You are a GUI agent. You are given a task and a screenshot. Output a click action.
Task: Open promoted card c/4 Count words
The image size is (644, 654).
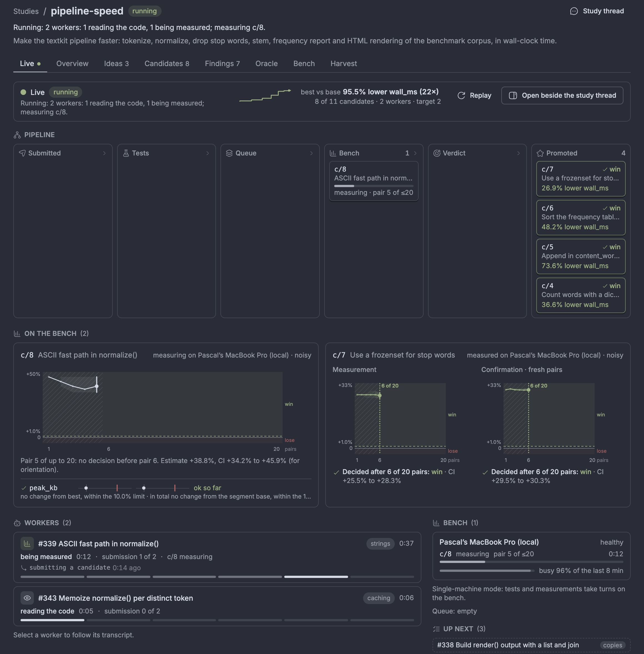581,296
